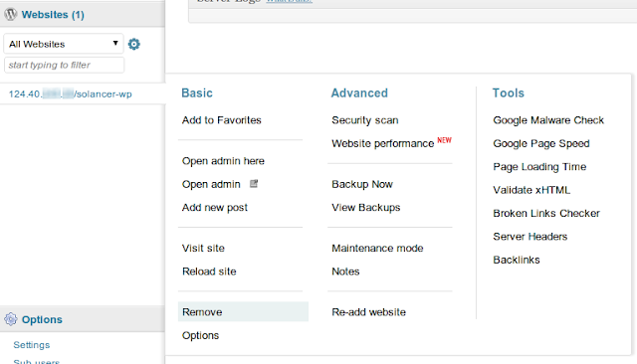Screen dimensions: 637x364
Task: Select Add new post
Action: pyautogui.click(x=215, y=208)
